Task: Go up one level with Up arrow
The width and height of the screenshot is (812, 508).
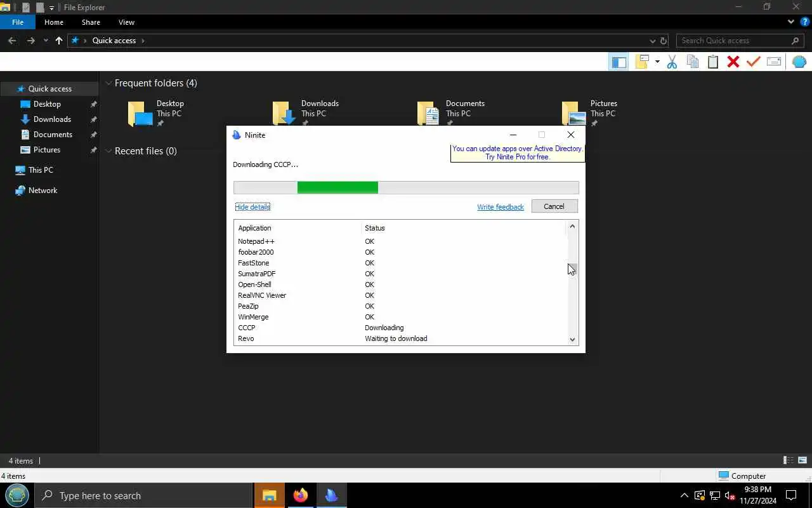Action: pos(59,41)
